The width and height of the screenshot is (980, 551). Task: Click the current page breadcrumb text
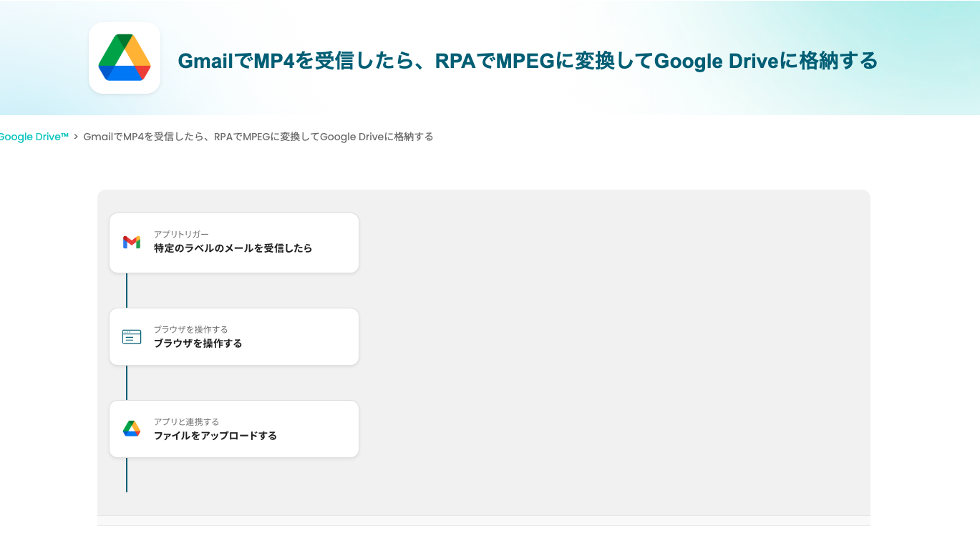(x=258, y=137)
